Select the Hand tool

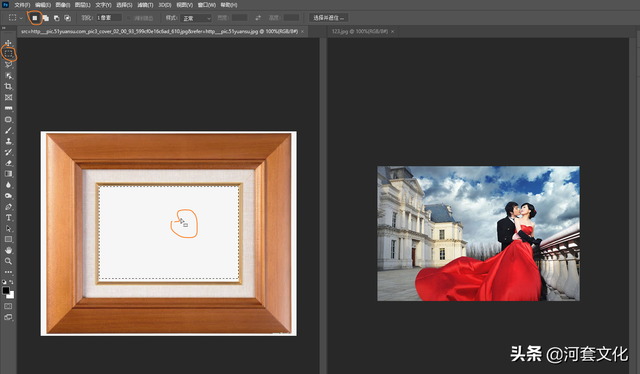coord(8,250)
